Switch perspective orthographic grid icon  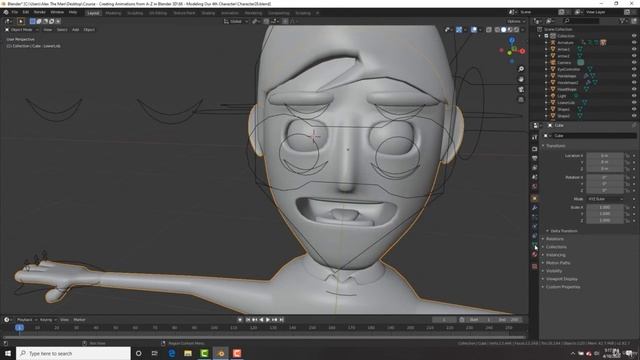tap(521, 100)
